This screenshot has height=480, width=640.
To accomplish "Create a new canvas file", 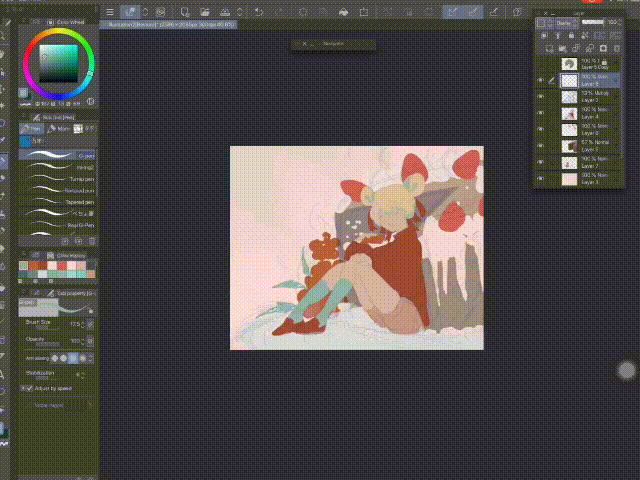I will tap(184, 12).
